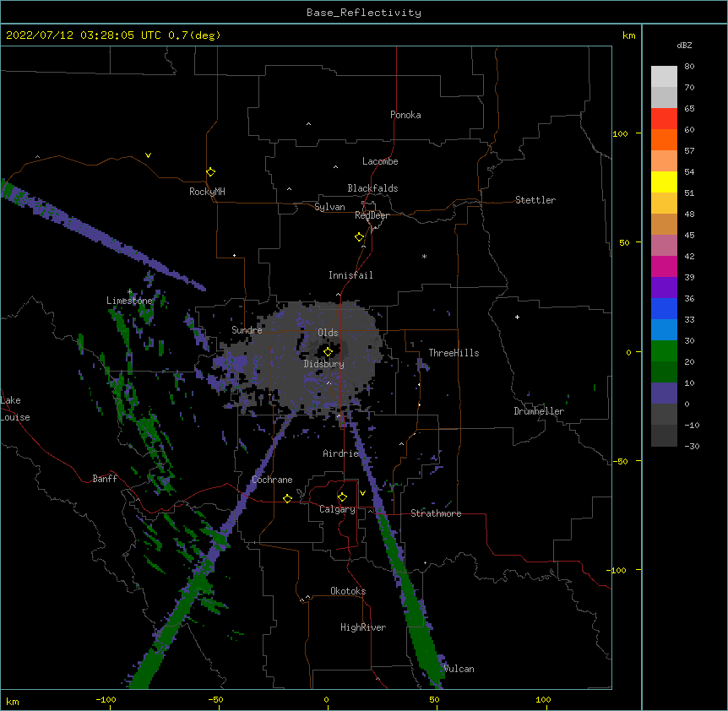This screenshot has width=728, height=711.
Task: Click the Innisfail city label
Action: 350,275
